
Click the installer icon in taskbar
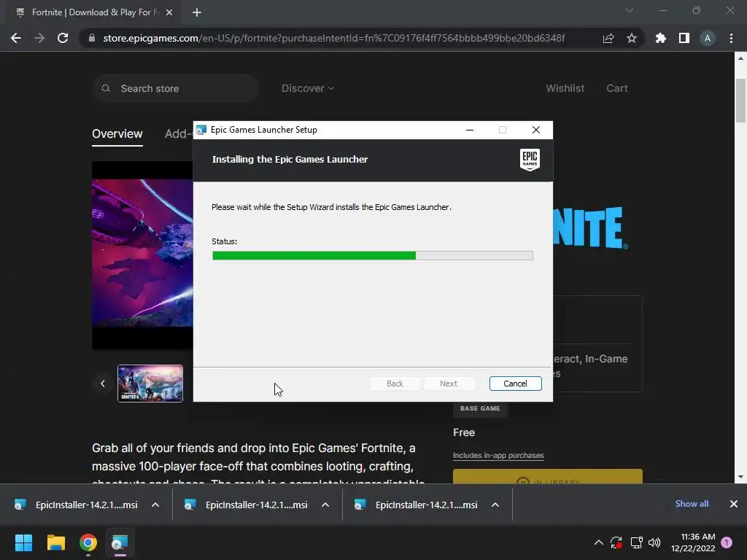pos(120,542)
